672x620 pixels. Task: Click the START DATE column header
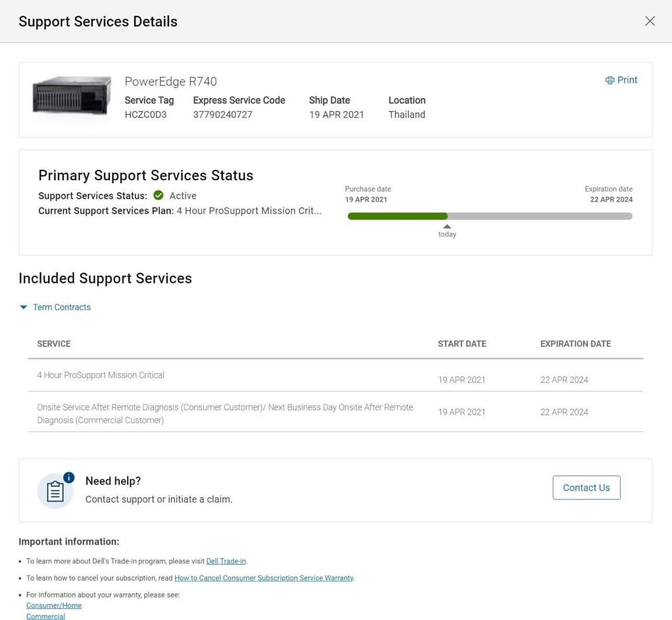462,344
